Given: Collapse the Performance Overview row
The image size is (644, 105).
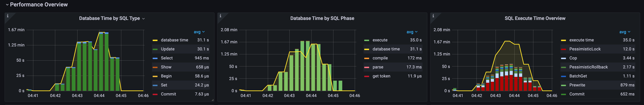Looking at the screenshot, I should 7,5.
